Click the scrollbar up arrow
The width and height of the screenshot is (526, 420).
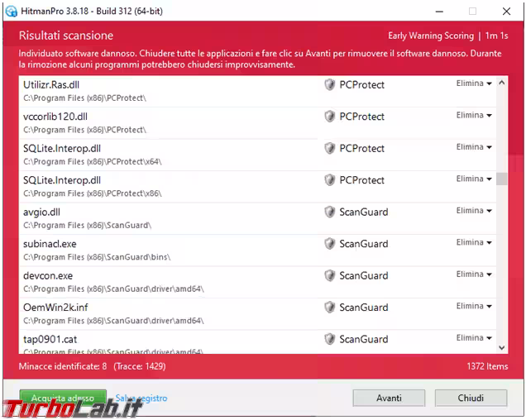pyautogui.click(x=501, y=83)
